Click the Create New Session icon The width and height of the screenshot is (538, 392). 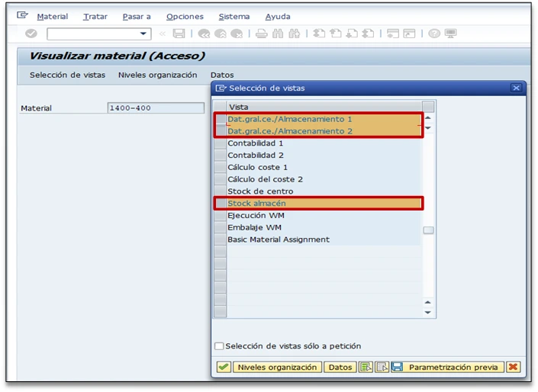393,34
